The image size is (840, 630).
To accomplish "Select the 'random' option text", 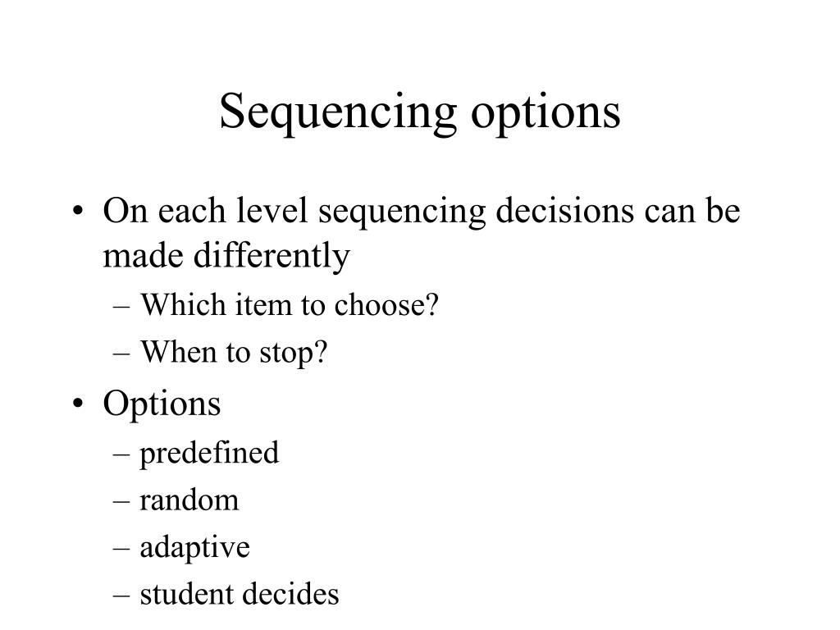I will 189,500.
